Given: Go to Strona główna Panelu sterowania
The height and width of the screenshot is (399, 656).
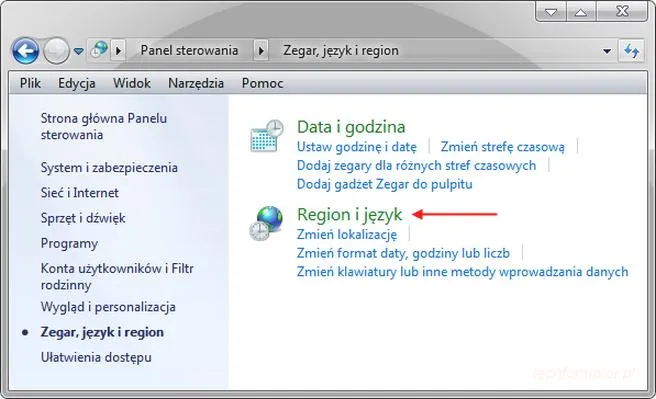Looking at the screenshot, I should point(104,126).
